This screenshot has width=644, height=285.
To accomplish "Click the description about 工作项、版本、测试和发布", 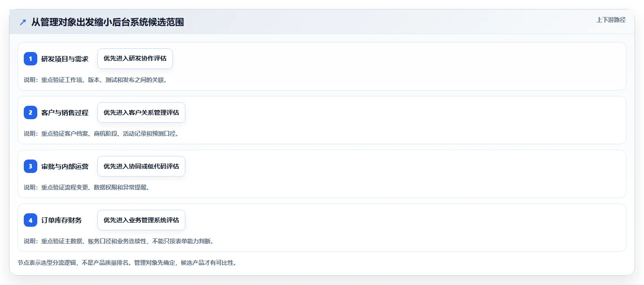I will [x=96, y=80].
